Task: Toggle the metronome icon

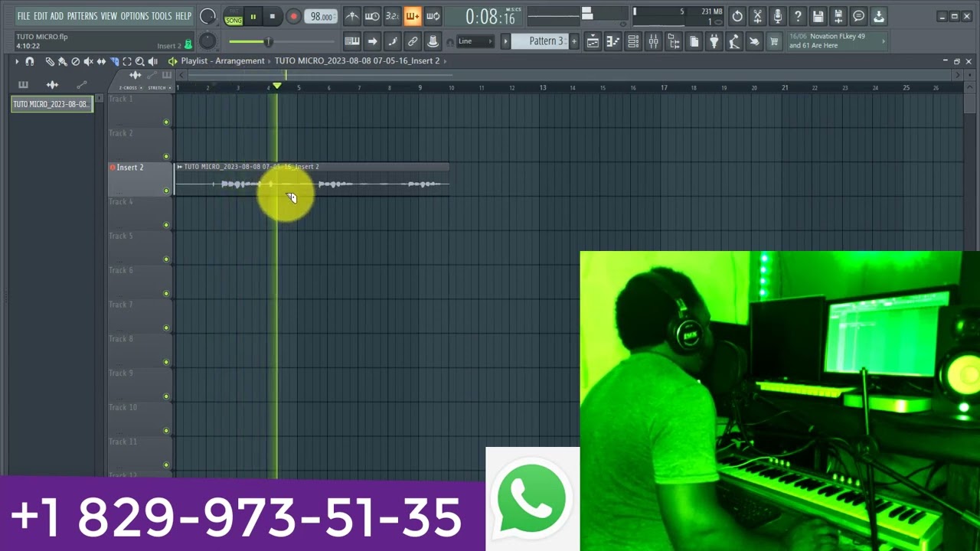Action: click(352, 16)
